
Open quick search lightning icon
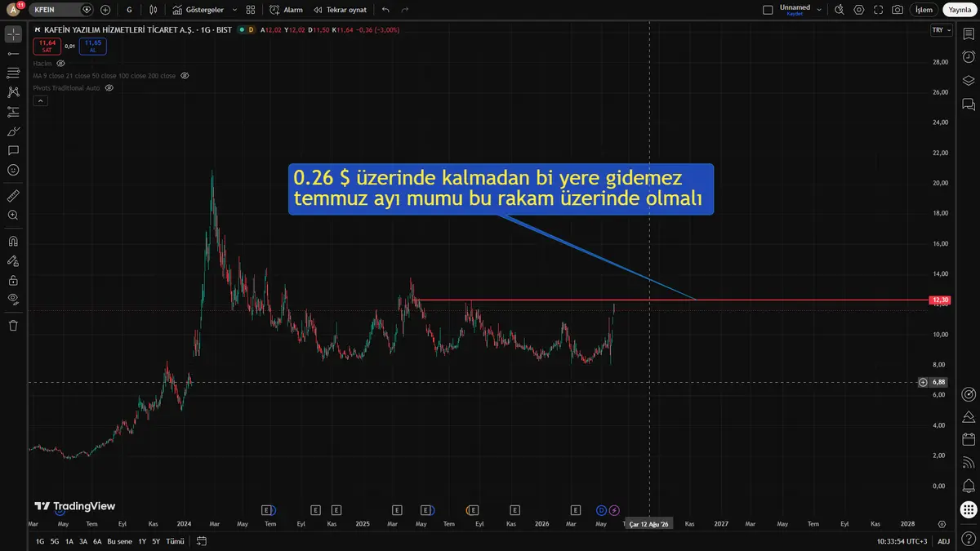click(839, 10)
